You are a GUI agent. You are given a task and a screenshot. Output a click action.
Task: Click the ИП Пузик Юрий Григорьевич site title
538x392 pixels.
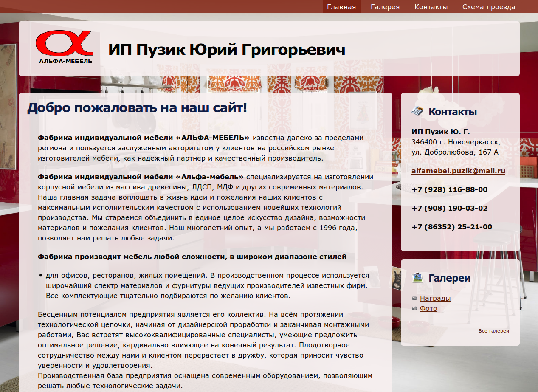[x=227, y=50]
